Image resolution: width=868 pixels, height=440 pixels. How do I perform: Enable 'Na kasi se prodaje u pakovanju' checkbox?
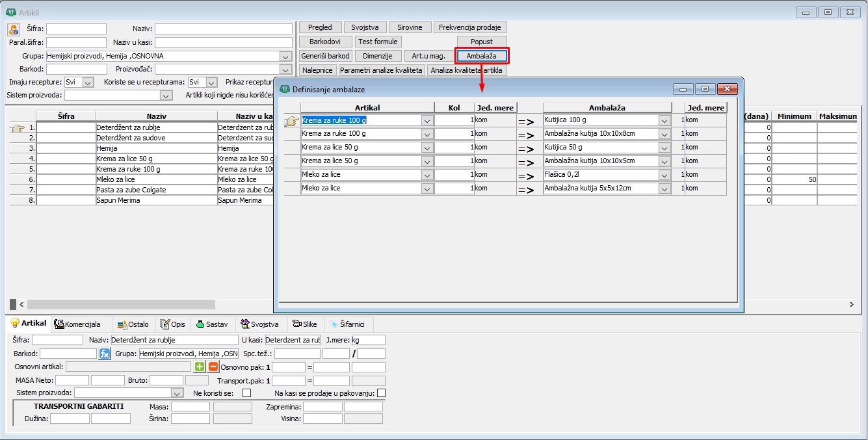coord(381,393)
